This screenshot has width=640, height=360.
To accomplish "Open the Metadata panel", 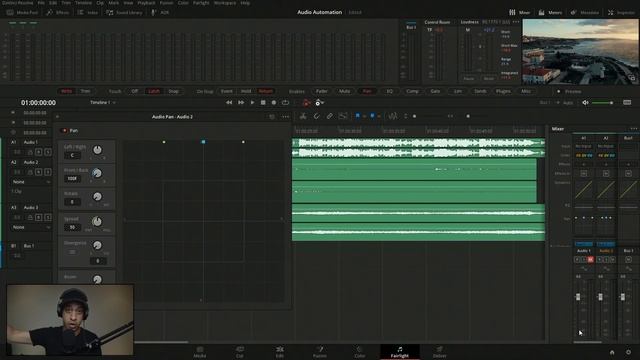I will (x=584, y=13).
